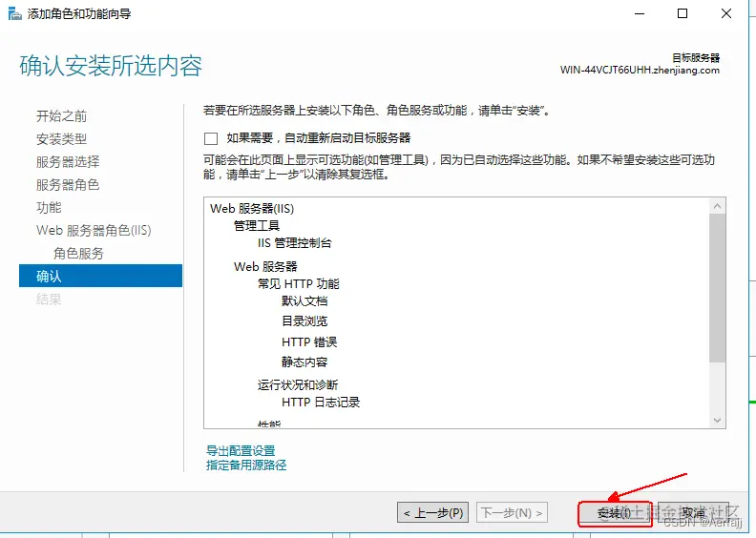Select Web 服务器角色(IIS) step
Viewport: 756px width, 538px height.
click(94, 231)
